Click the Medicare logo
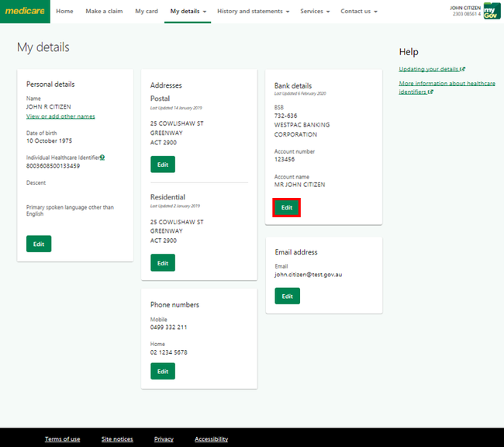 25,12
